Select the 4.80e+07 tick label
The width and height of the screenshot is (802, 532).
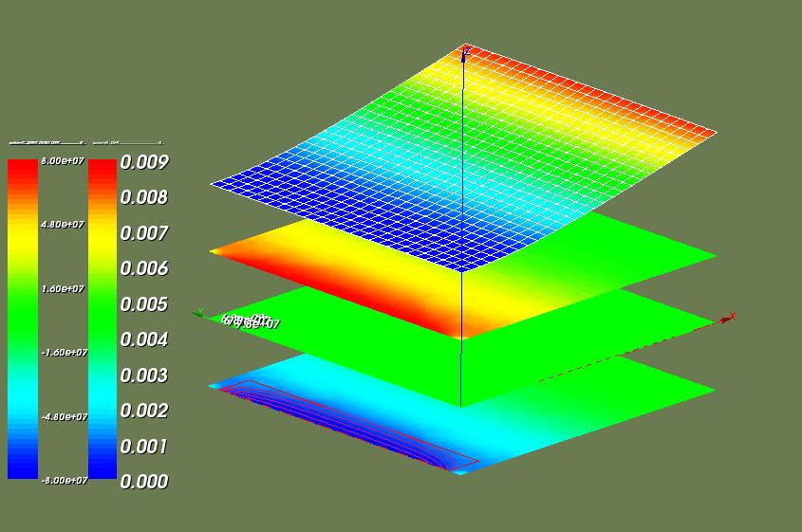63,225
